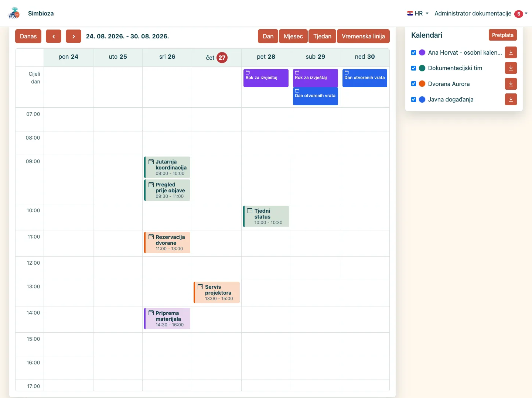Viewport: 532px width, 398px height.
Task: Open Sunday's Dan otvorenih vrata event
Action: (365, 78)
